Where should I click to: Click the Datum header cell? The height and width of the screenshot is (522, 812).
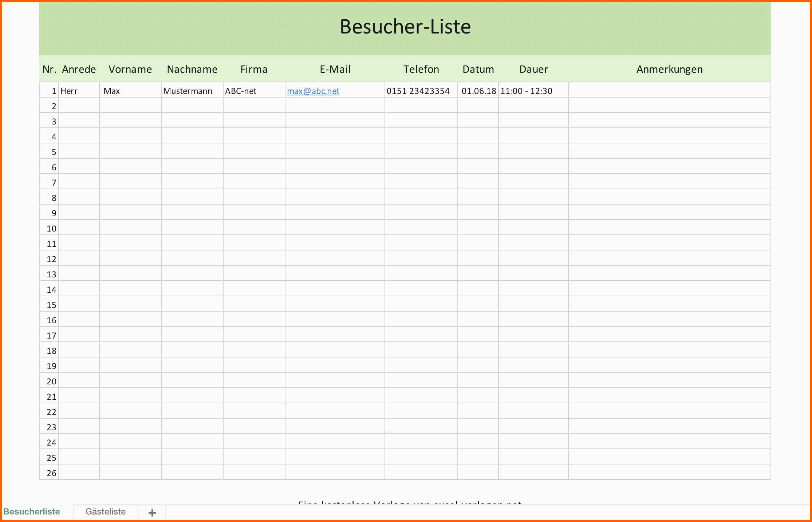click(x=478, y=69)
